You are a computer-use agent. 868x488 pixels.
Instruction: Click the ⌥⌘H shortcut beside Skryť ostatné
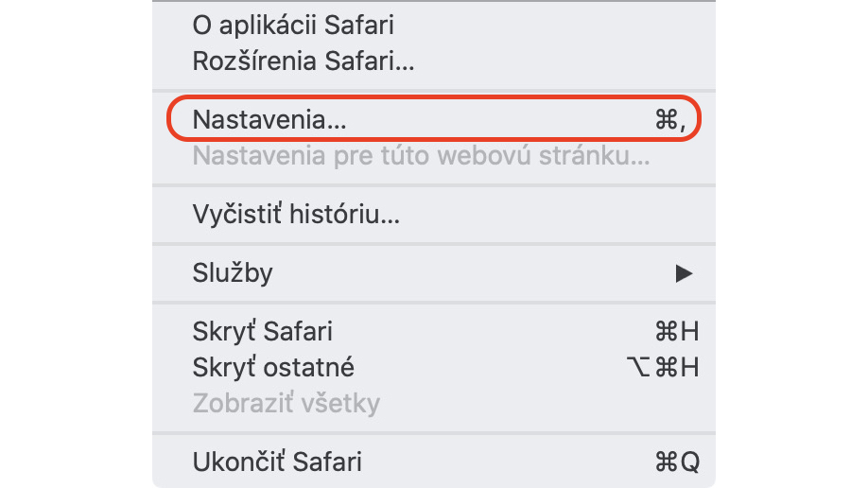tap(663, 367)
